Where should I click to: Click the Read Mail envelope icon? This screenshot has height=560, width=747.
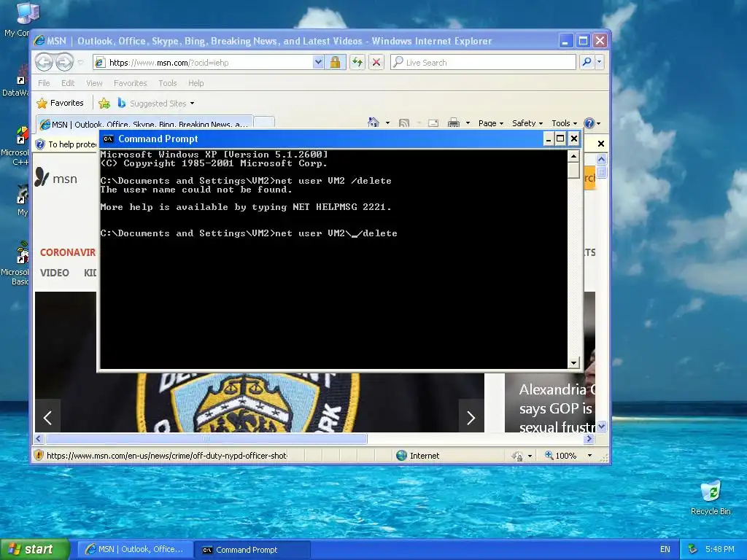[433, 122]
